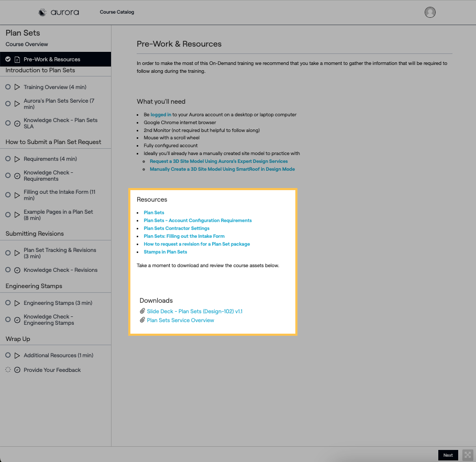Select Provide Your Feedback item
Image resolution: width=476 pixels, height=462 pixels.
click(52, 370)
